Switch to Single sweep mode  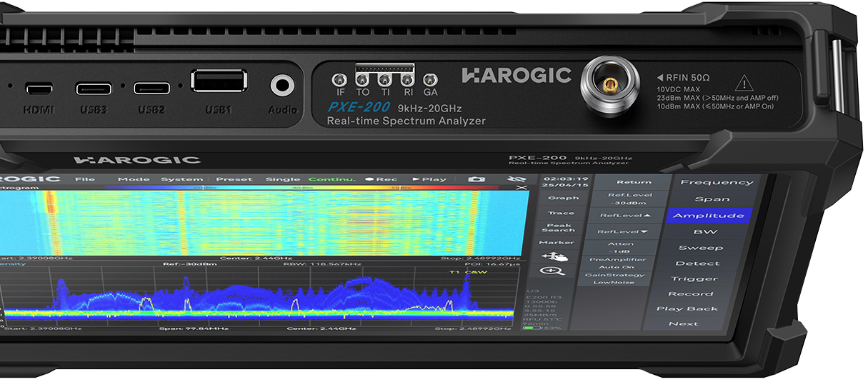[x=282, y=179]
